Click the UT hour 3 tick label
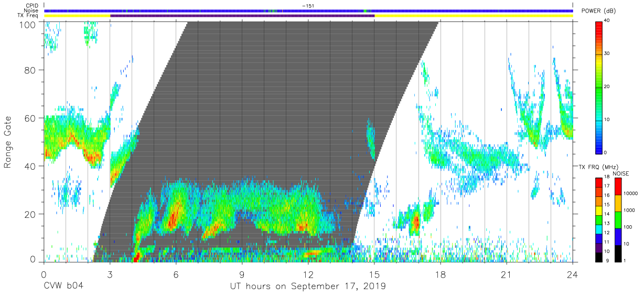 tap(110, 274)
